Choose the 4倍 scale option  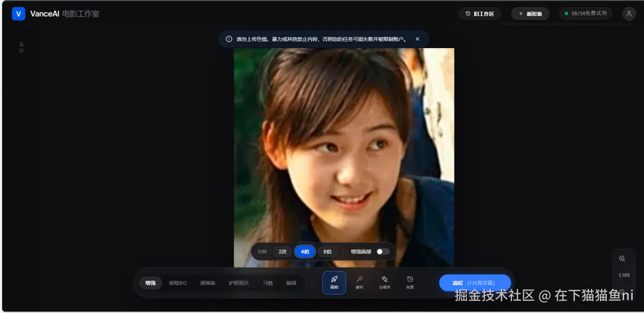pyautogui.click(x=305, y=251)
